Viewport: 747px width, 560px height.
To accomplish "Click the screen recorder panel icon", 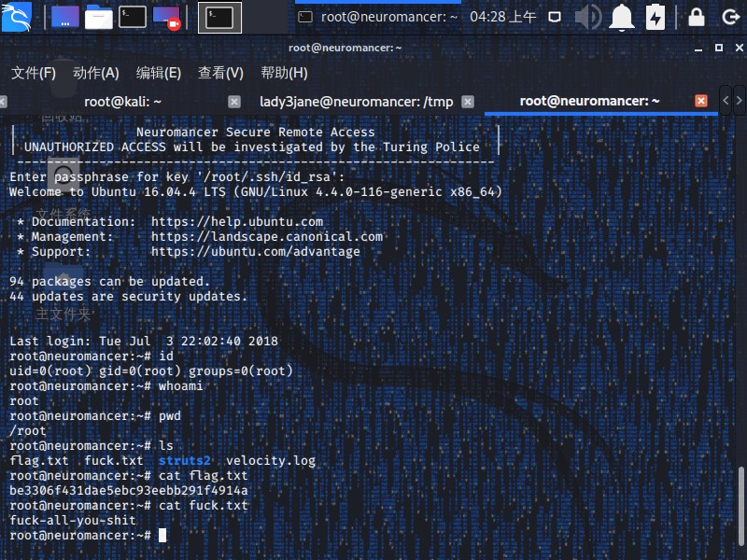I will point(167,18).
